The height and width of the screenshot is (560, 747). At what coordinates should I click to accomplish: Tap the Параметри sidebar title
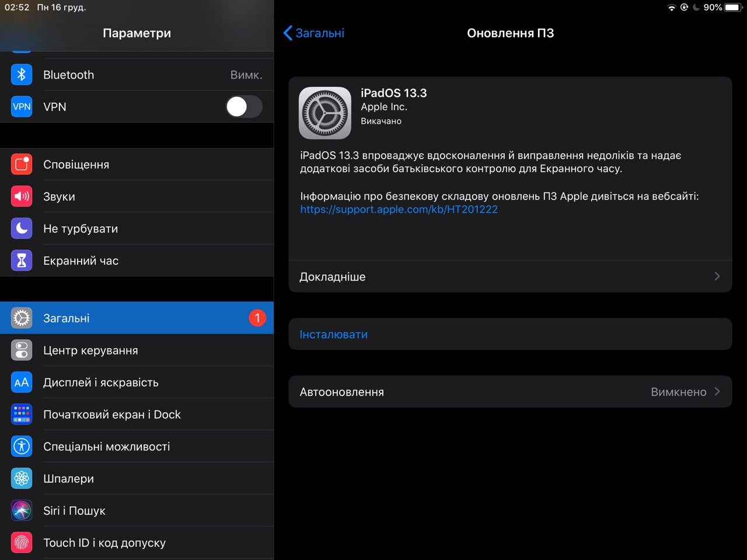coord(137,33)
